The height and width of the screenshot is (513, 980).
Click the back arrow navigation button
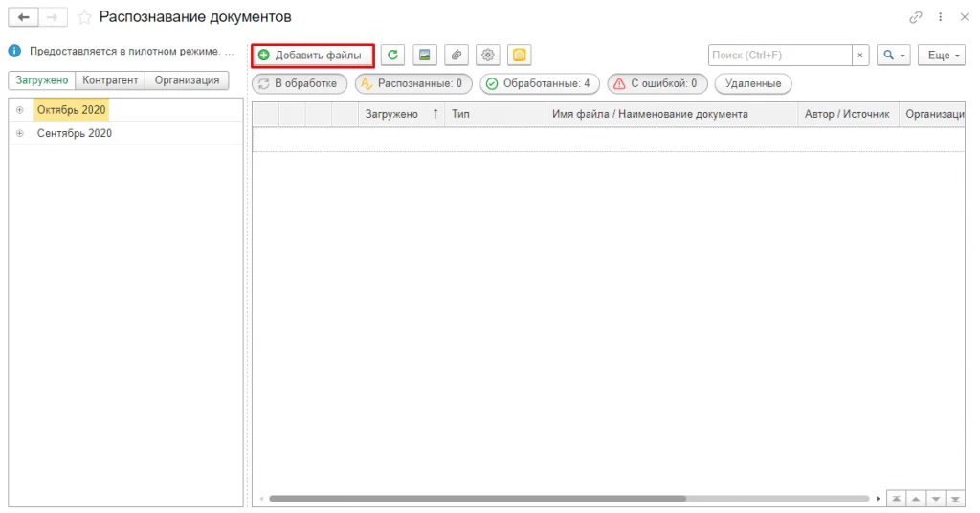click(x=23, y=17)
